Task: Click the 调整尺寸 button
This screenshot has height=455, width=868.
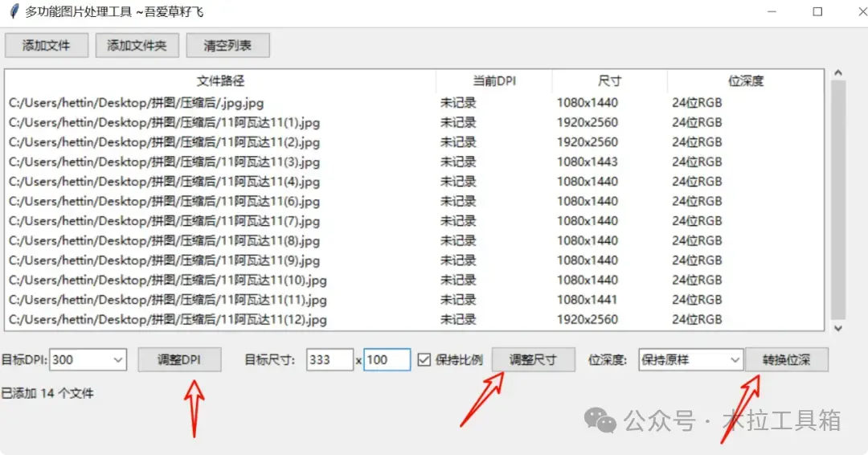Action: click(533, 360)
